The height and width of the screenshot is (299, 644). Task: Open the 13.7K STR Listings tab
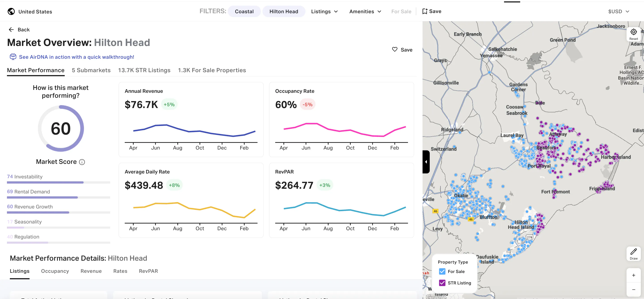[x=144, y=70]
